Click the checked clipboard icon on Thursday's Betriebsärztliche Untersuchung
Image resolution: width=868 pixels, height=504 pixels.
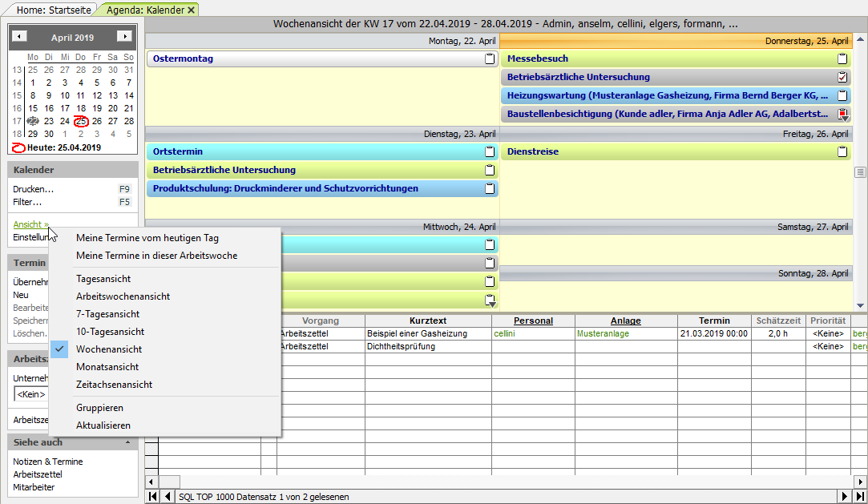tap(842, 77)
